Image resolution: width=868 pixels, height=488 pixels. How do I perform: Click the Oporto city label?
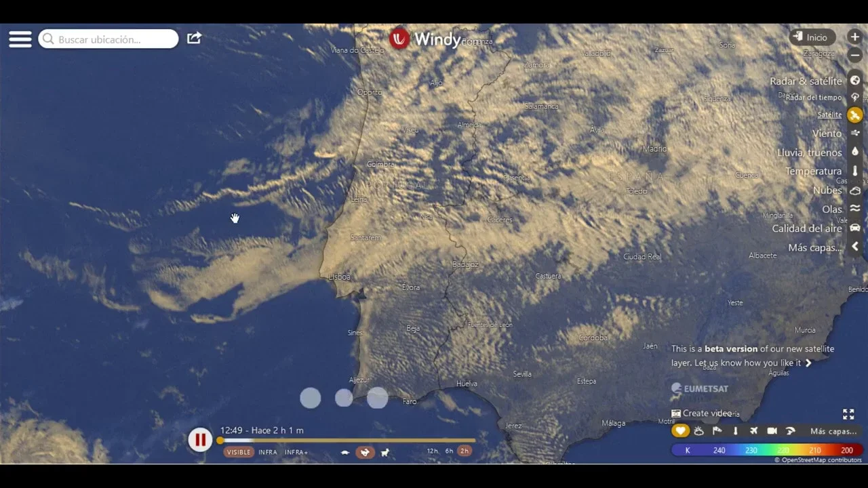[x=370, y=92]
